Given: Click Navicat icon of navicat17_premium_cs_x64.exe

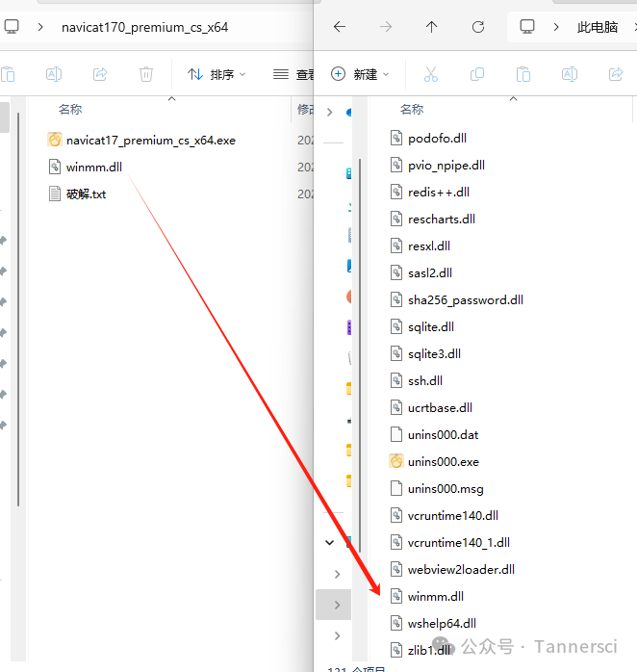Looking at the screenshot, I should (x=55, y=140).
